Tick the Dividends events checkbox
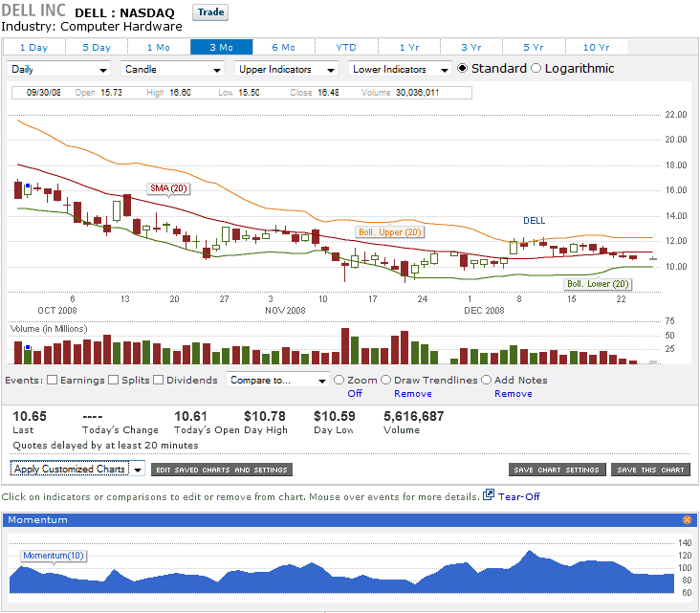This screenshot has width=700, height=613. coord(158,380)
